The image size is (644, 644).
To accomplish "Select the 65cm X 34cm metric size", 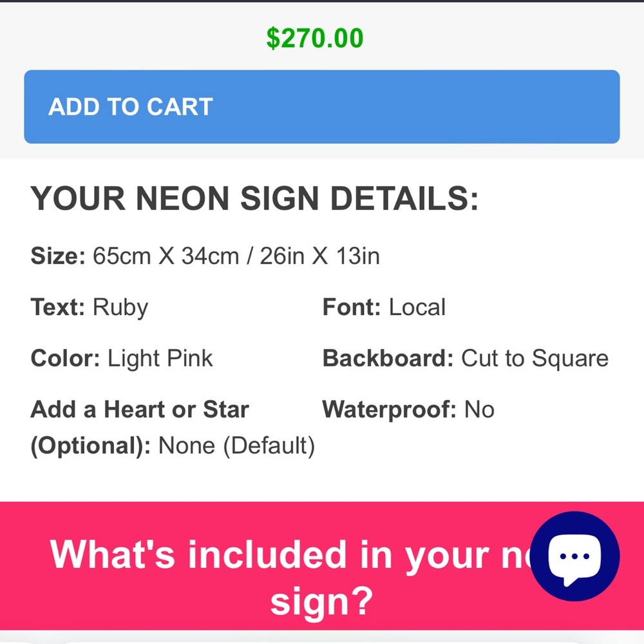I will pyautogui.click(x=166, y=256).
